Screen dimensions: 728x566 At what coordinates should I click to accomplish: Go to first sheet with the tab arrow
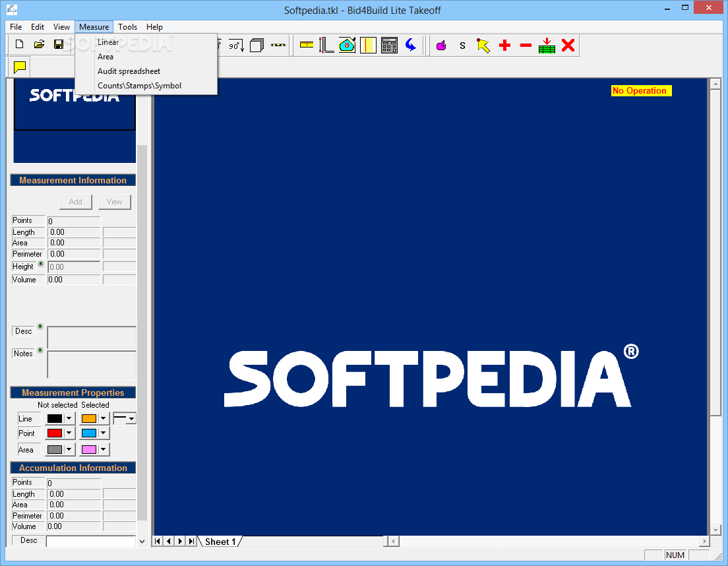[x=158, y=542]
